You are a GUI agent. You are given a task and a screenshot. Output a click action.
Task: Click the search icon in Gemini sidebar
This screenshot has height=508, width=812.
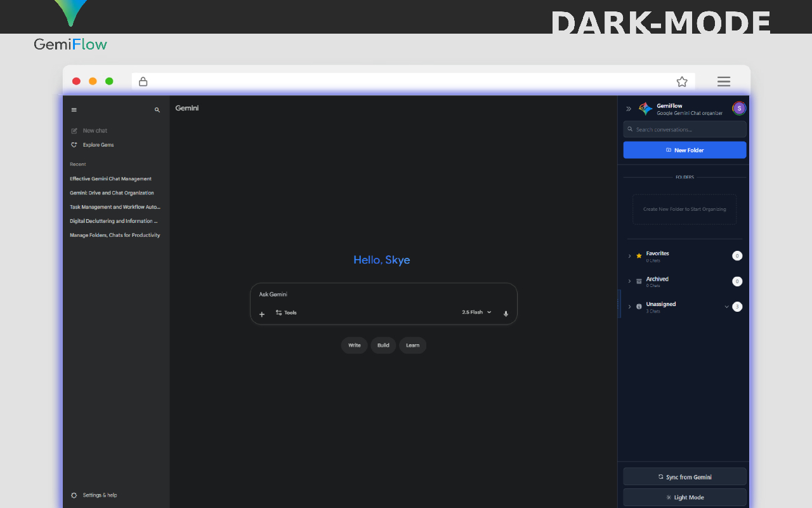(x=157, y=110)
